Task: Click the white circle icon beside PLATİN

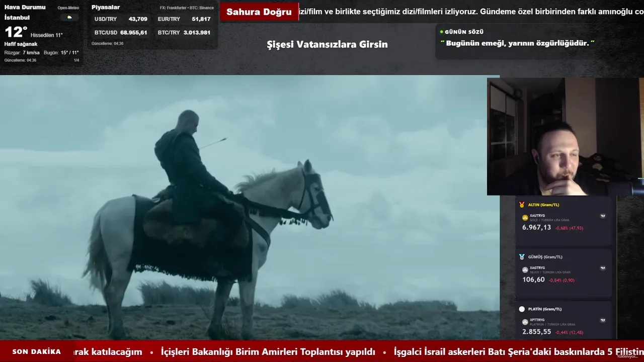Action: click(522, 309)
